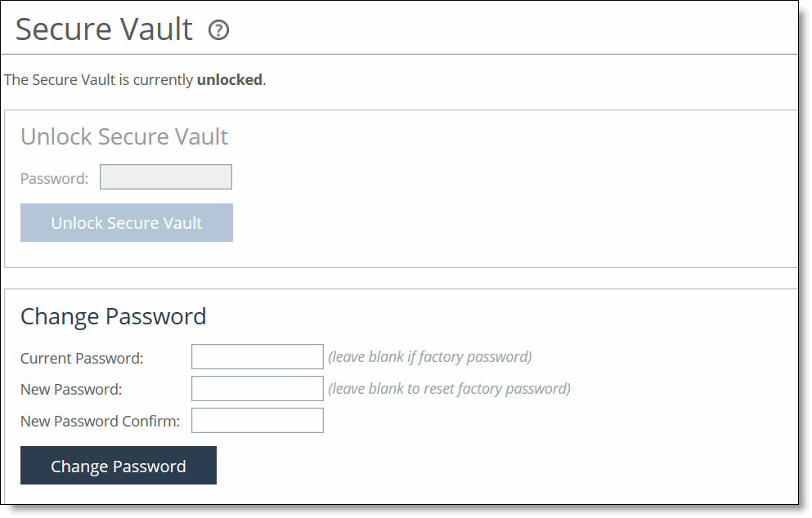
Task: Select the Change Password section heading
Action: pos(114,316)
